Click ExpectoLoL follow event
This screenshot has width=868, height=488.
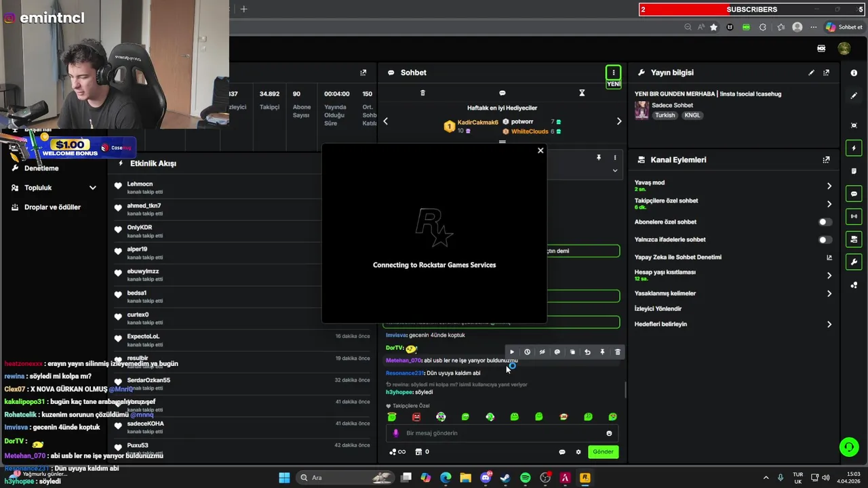[143, 336]
